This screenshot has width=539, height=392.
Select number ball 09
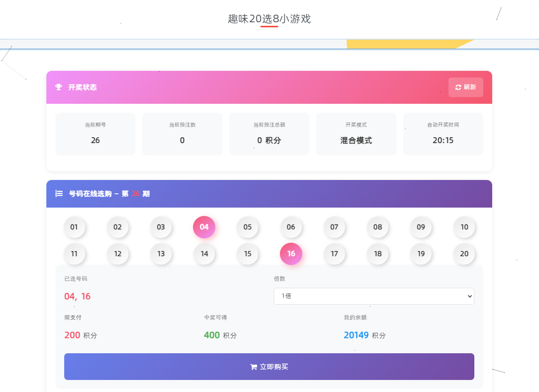tap(421, 227)
